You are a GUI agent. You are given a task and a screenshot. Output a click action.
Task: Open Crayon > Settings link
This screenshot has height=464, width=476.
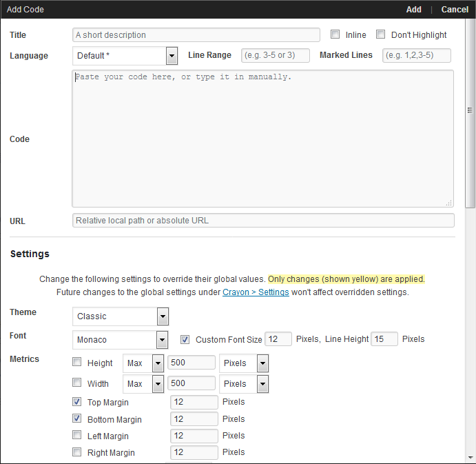point(256,292)
